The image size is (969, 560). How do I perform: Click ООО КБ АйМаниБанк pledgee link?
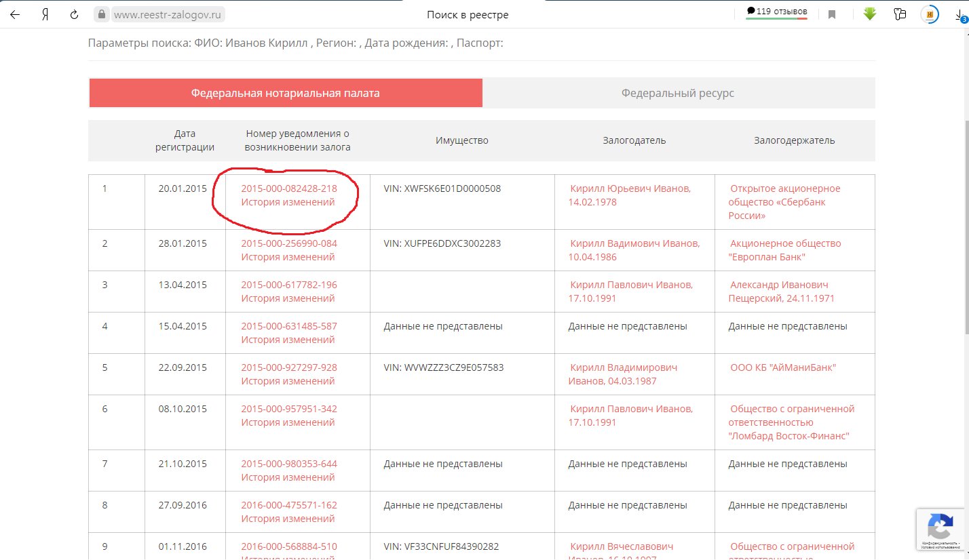[x=783, y=367]
